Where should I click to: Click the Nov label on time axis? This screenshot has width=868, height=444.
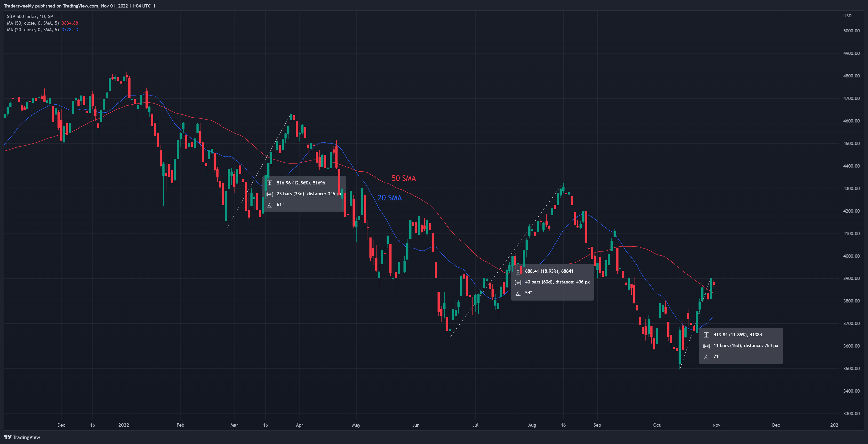pos(716,425)
